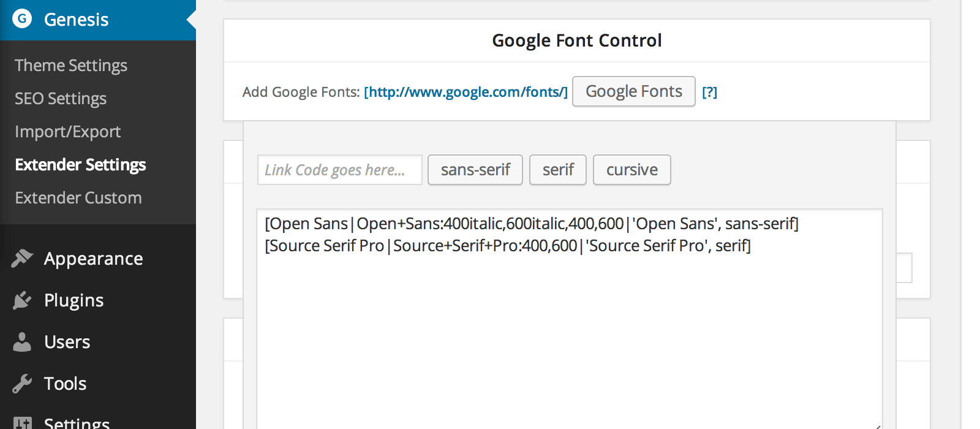The image size is (980, 429).
Task: Go to SEO Settings
Action: point(61,98)
